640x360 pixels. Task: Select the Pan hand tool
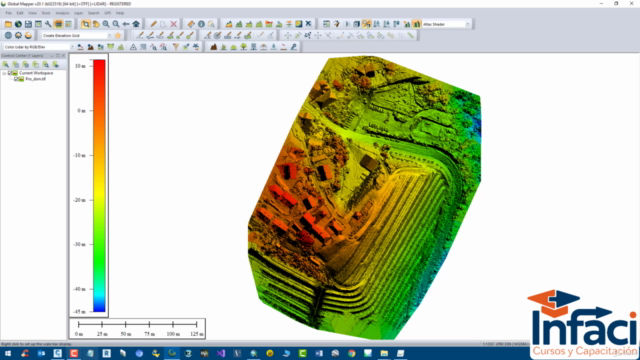(96, 24)
